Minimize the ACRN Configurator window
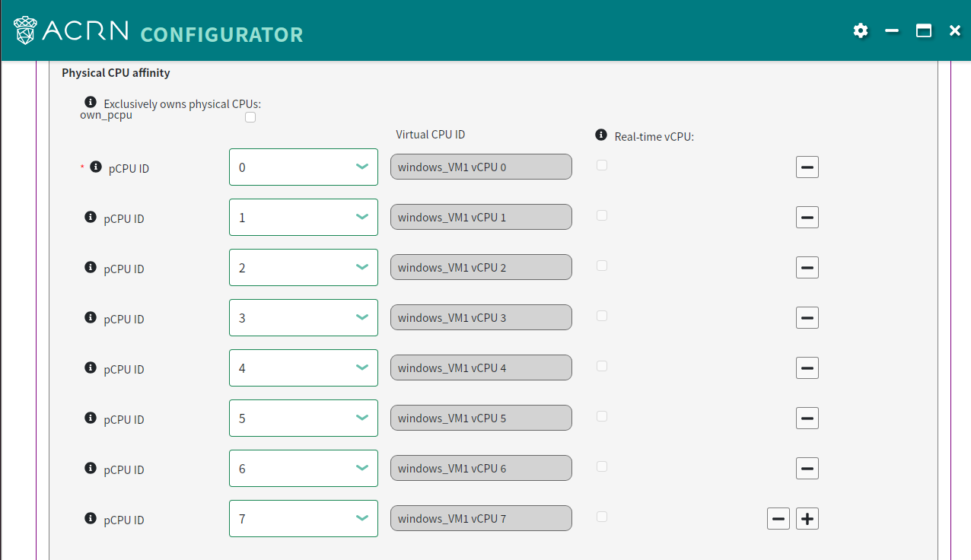971x560 pixels. click(893, 30)
